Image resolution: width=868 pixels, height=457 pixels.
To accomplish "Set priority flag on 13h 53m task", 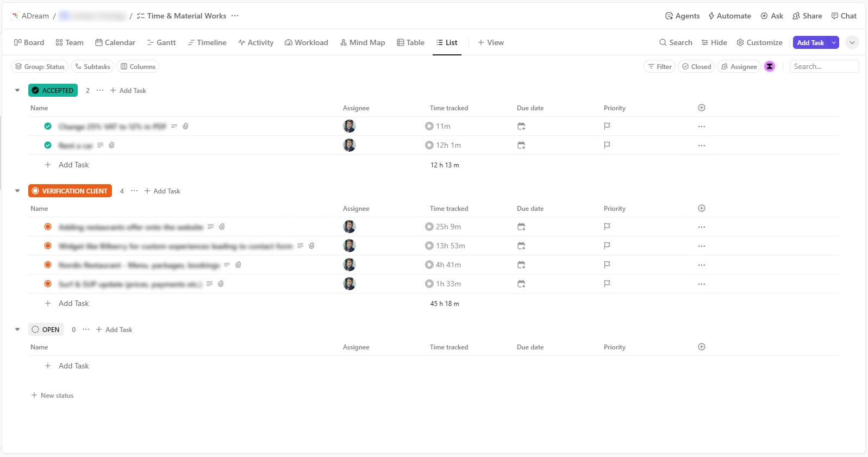I will pos(607,246).
